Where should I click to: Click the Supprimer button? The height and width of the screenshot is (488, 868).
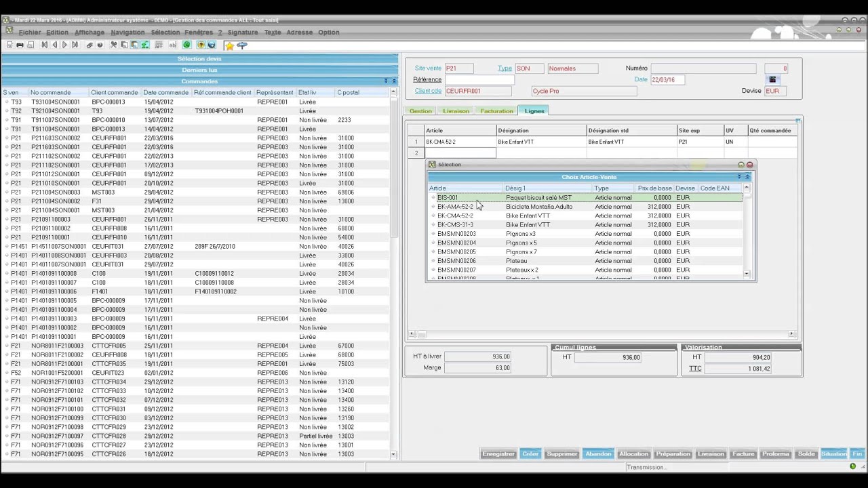[x=562, y=454]
